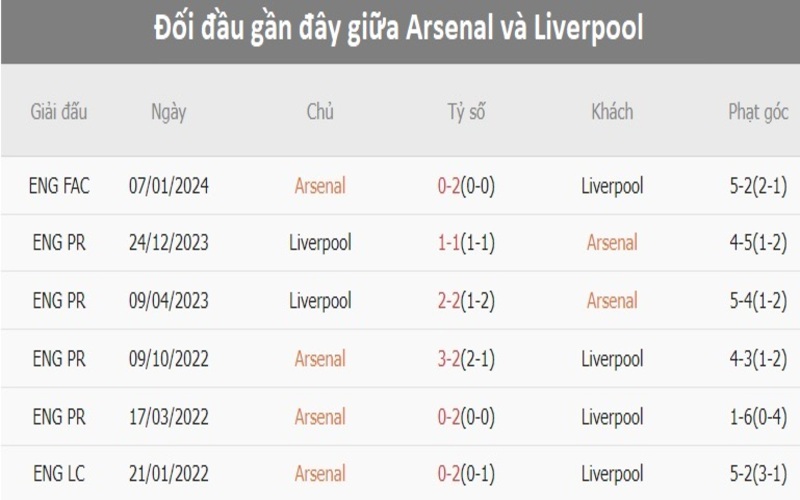Click the 1-6(0-4) corner kicks value
This screenshot has width=800, height=500.
pyautogui.click(x=756, y=417)
